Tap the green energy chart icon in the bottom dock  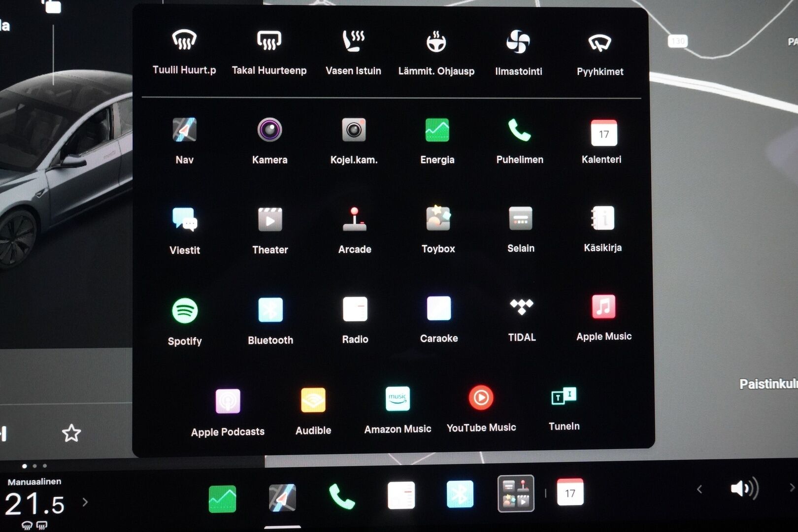222,499
